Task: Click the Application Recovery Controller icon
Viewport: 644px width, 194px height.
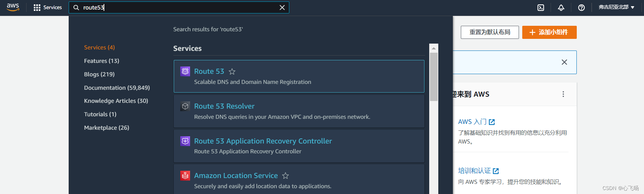Action: click(185, 141)
